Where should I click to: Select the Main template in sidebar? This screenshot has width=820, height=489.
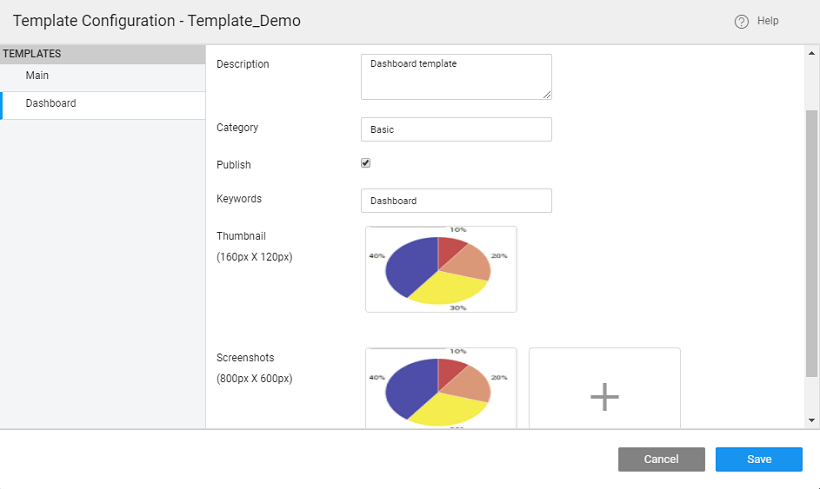pos(38,76)
